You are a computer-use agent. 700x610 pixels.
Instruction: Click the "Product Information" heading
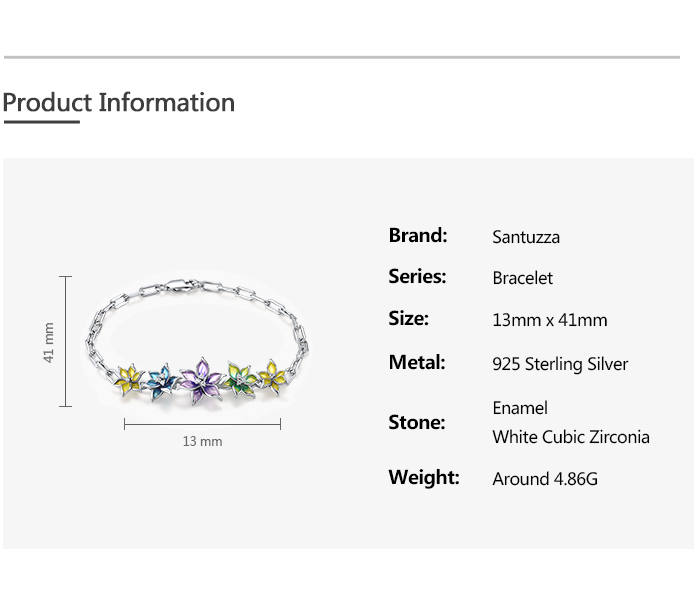tap(118, 103)
